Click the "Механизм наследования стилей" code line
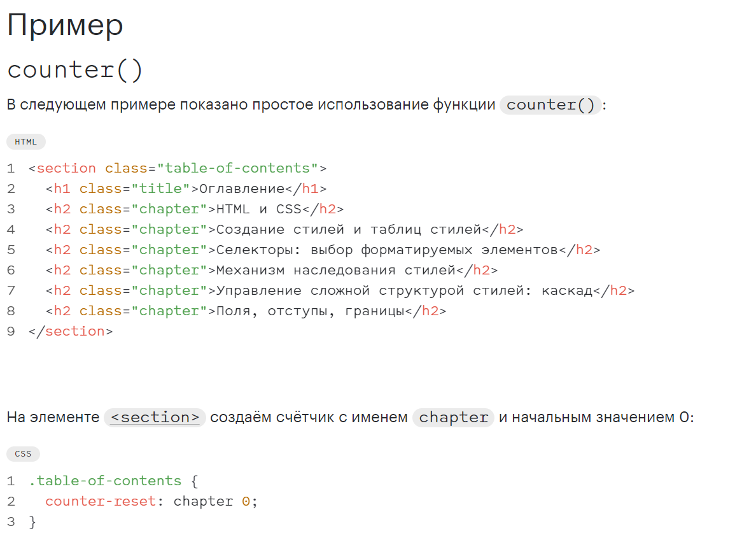 [335, 271]
